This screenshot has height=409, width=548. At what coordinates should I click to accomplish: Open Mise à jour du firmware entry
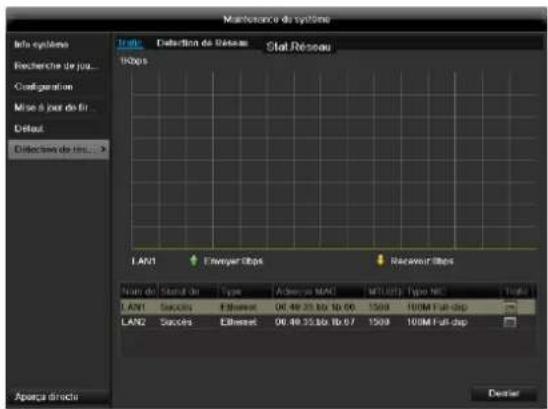[x=54, y=107]
